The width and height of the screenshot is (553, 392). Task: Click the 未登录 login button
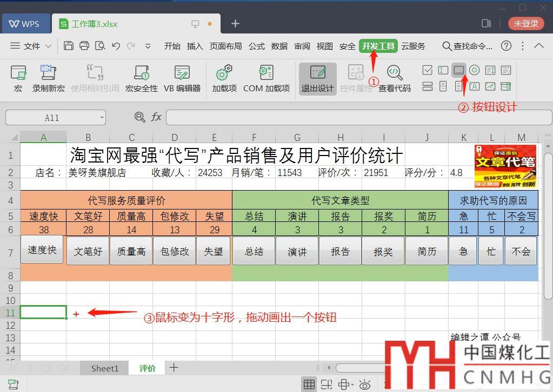526,23
